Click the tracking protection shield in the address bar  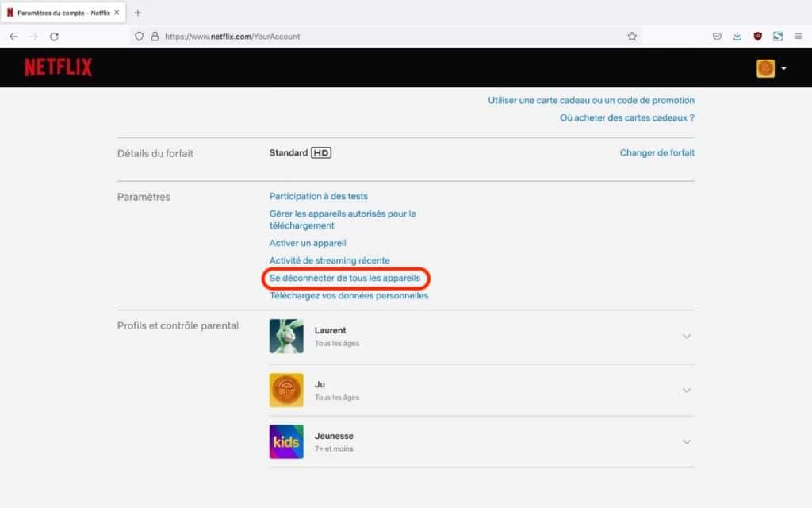[139, 37]
